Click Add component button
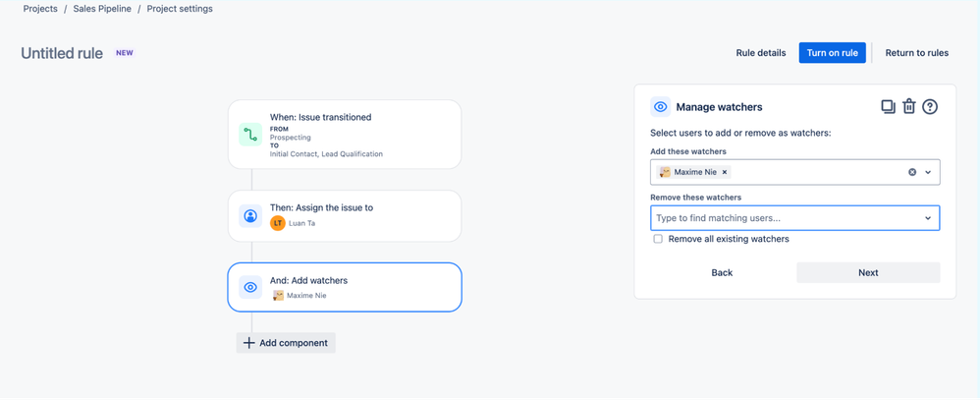 click(286, 343)
